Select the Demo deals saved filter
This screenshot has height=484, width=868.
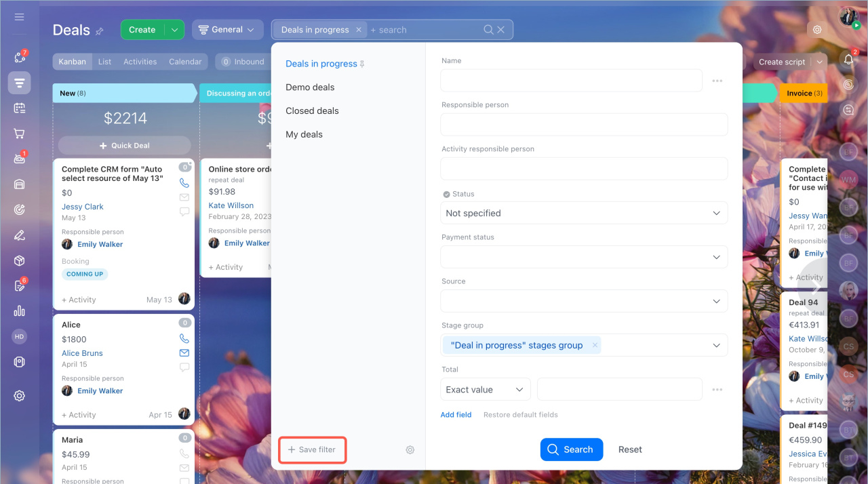pyautogui.click(x=310, y=87)
